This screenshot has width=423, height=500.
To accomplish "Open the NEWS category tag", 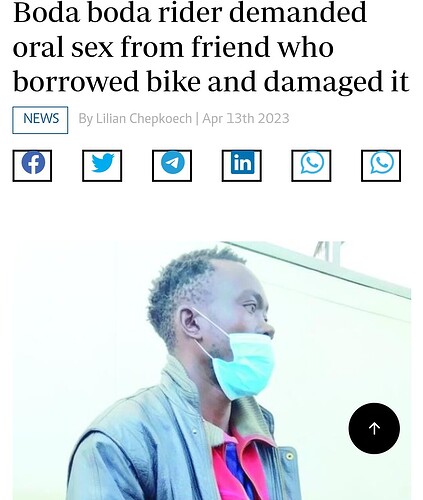I will (x=40, y=120).
